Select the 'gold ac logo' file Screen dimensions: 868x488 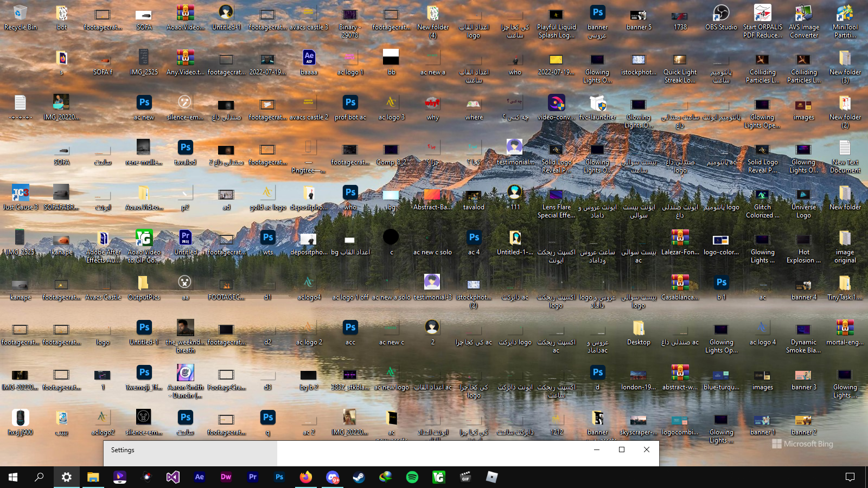pyautogui.click(x=268, y=197)
